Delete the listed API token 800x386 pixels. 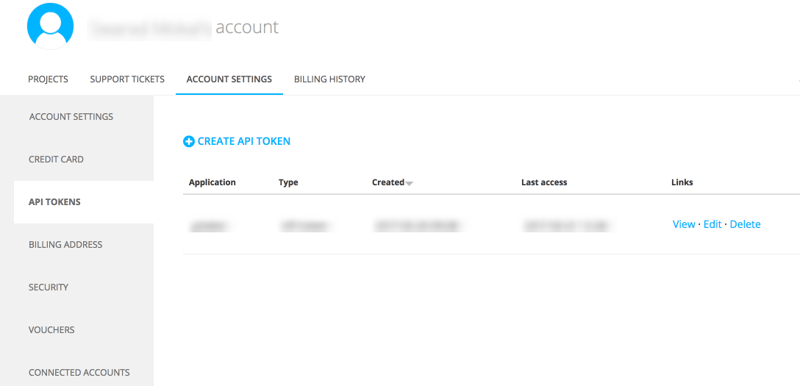tap(745, 224)
